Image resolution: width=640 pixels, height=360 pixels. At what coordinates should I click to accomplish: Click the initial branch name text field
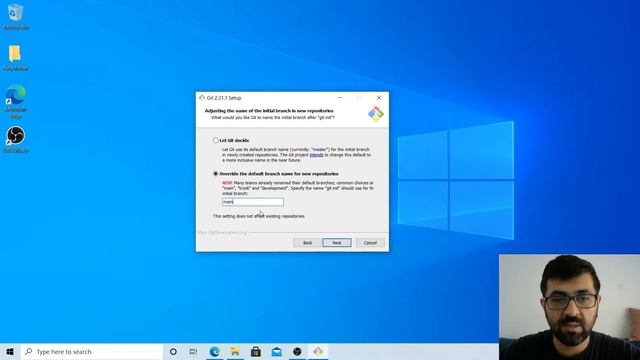click(253, 202)
